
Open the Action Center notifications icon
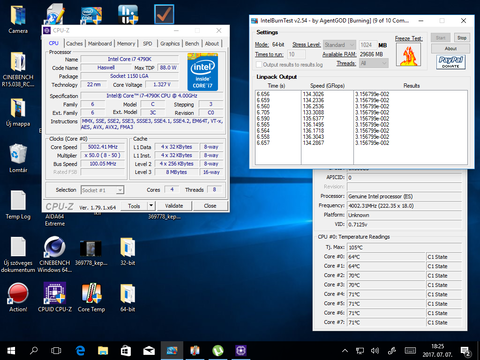tap(465, 351)
